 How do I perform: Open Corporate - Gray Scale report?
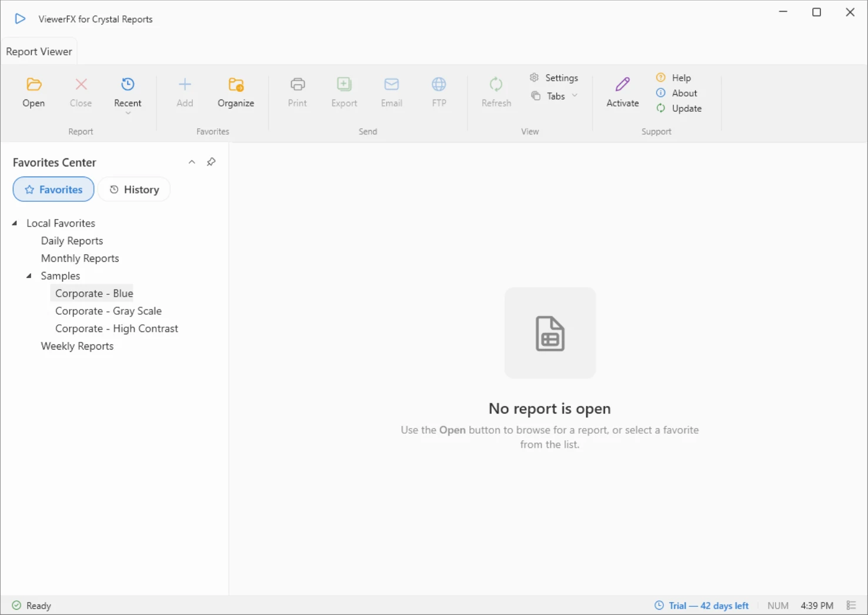point(108,311)
